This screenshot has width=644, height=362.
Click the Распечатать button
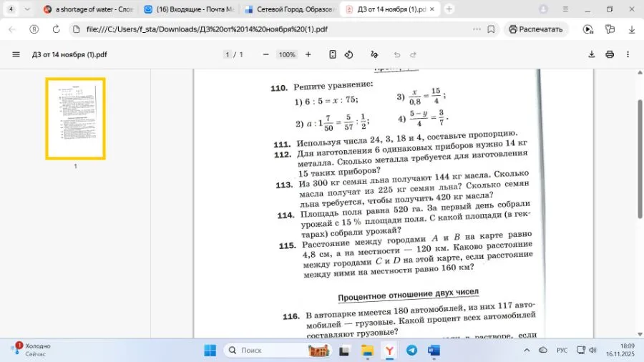pos(535,29)
